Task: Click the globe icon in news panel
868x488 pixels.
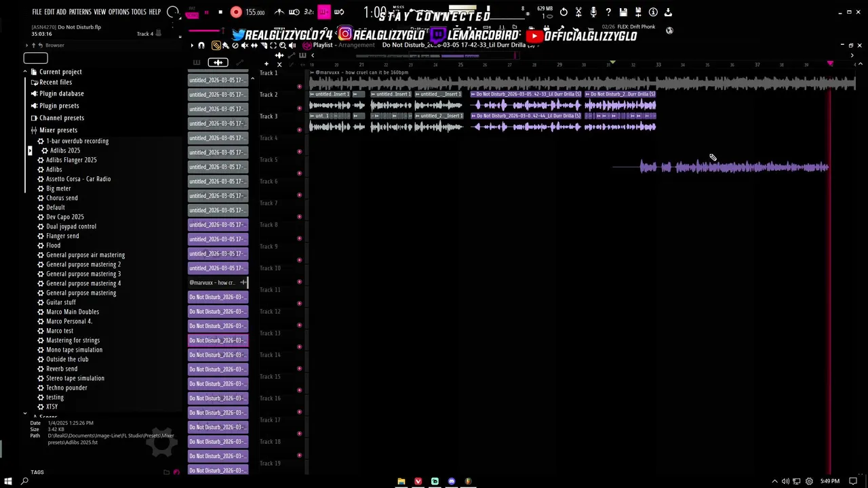Action: coord(669,30)
